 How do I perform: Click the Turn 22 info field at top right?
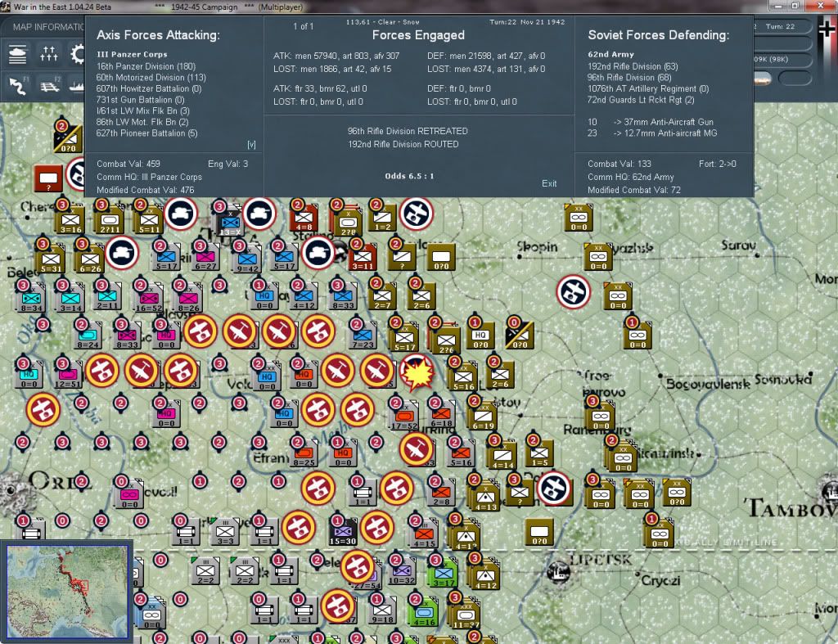pyautogui.click(x=780, y=26)
